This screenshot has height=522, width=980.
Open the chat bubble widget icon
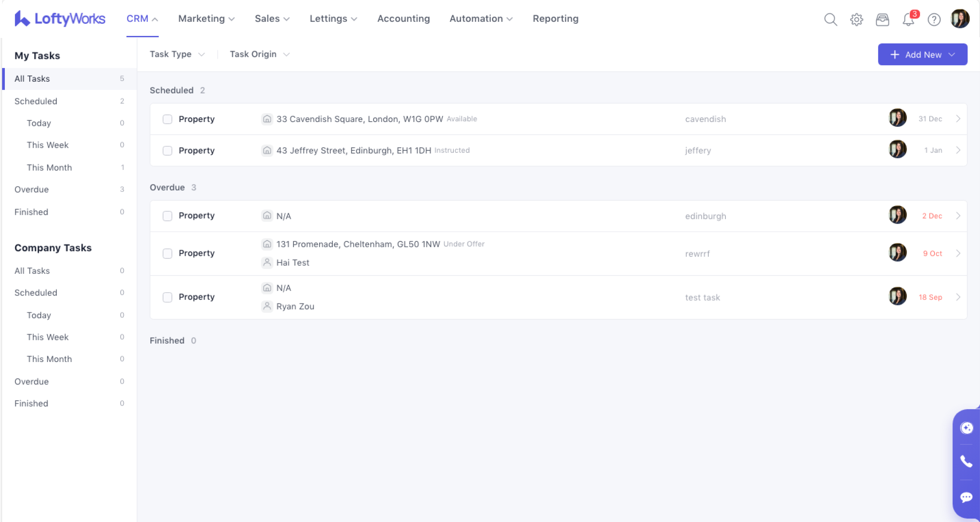(966, 497)
